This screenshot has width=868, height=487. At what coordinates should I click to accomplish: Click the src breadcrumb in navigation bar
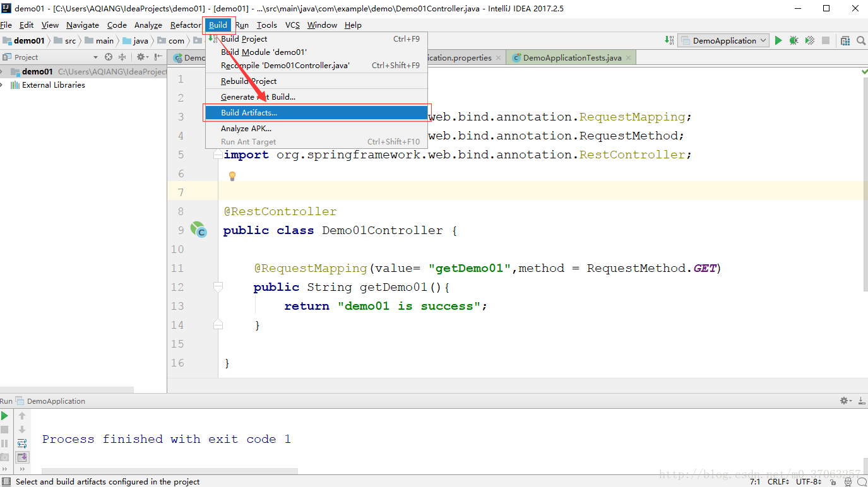click(x=69, y=41)
